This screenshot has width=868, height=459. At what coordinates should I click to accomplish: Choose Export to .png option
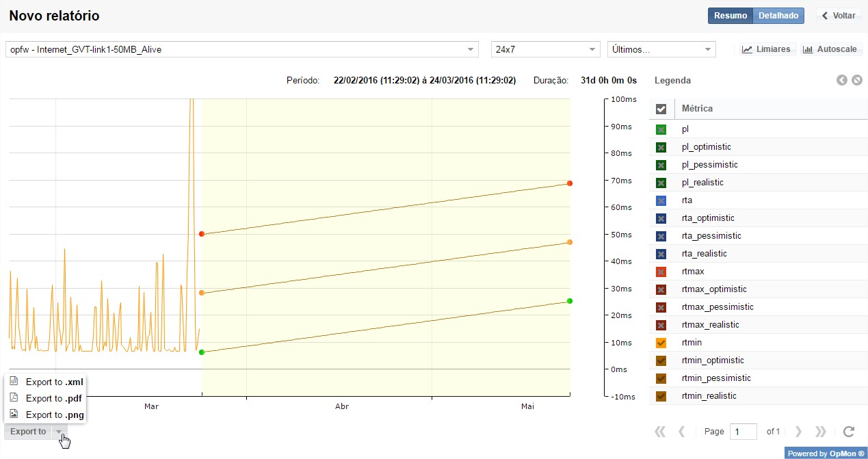pos(53,415)
